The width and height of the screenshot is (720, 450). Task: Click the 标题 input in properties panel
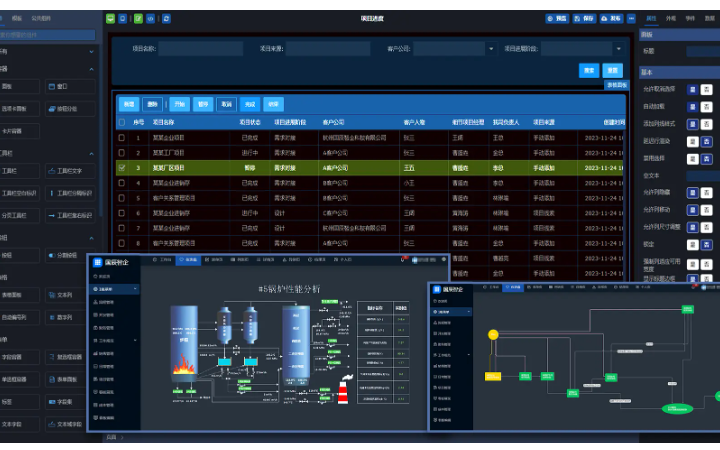703,51
